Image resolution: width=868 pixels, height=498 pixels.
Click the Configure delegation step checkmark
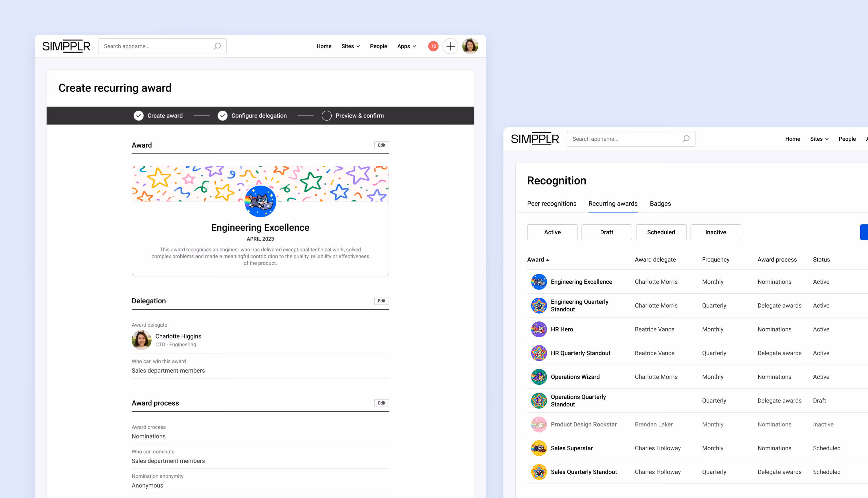point(222,116)
